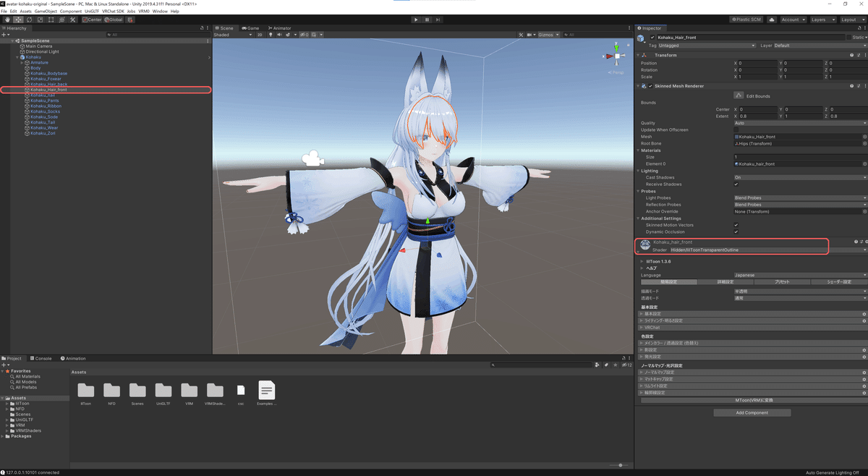Open the GameObject menu
Screen dimensions: 868x476
[x=46, y=12]
